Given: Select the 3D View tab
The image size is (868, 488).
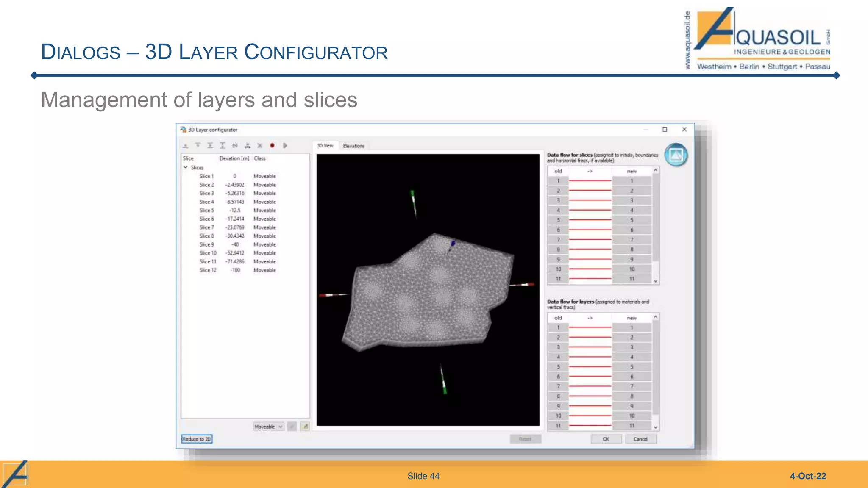Looking at the screenshot, I should (x=325, y=146).
